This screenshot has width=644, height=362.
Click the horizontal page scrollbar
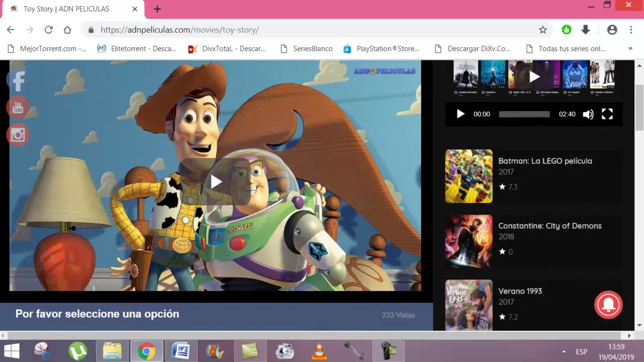tap(314, 335)
